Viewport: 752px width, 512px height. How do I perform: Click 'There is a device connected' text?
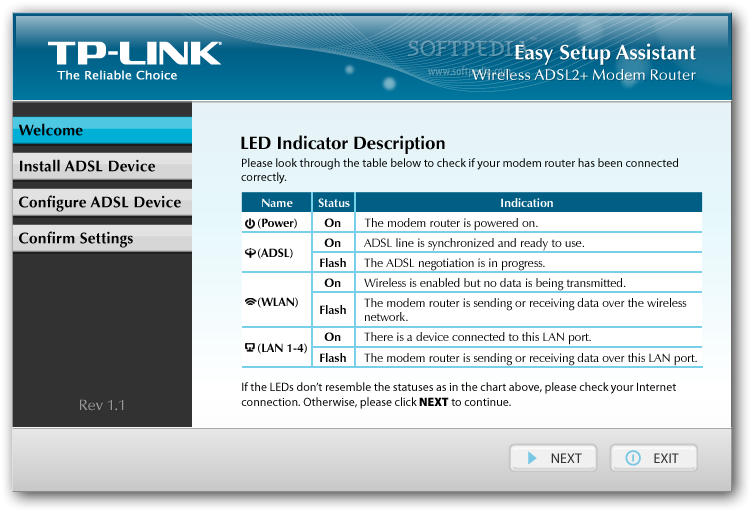477,337
